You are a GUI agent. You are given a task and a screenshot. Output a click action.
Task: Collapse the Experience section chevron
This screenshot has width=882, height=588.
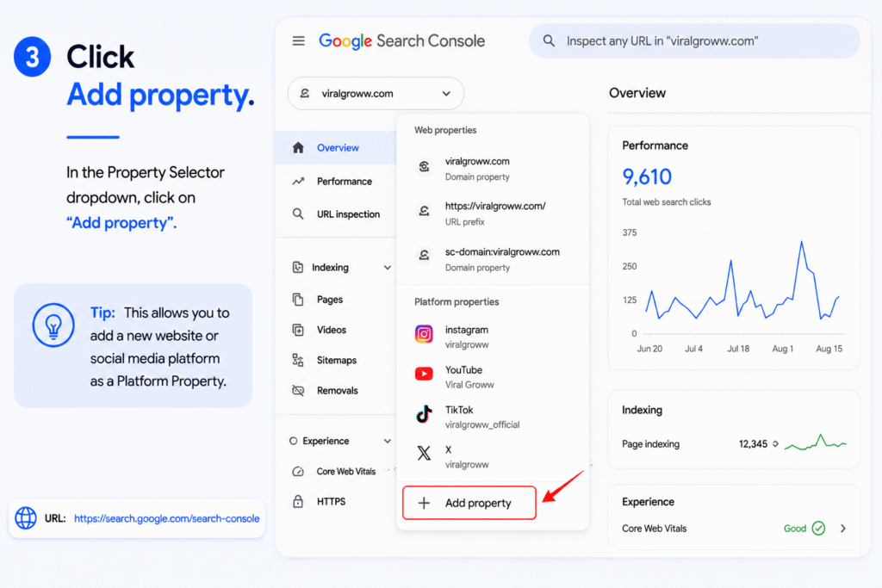[388, 442]
